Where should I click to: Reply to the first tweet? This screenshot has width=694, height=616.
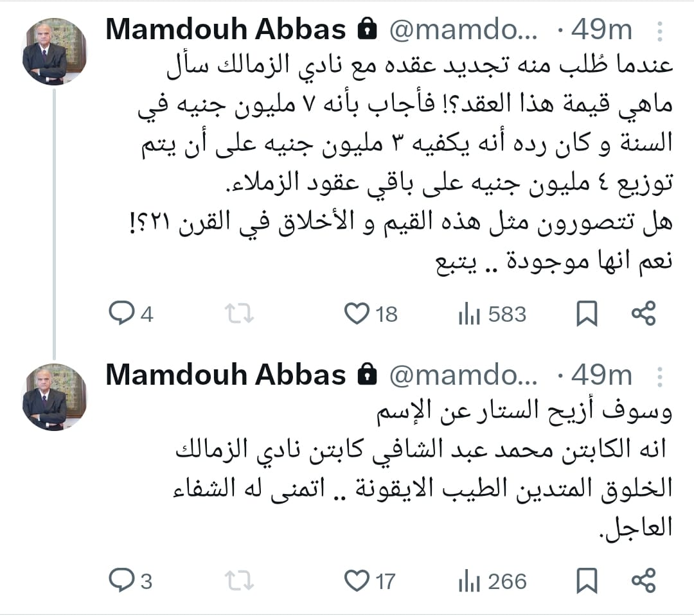[121, 313]
